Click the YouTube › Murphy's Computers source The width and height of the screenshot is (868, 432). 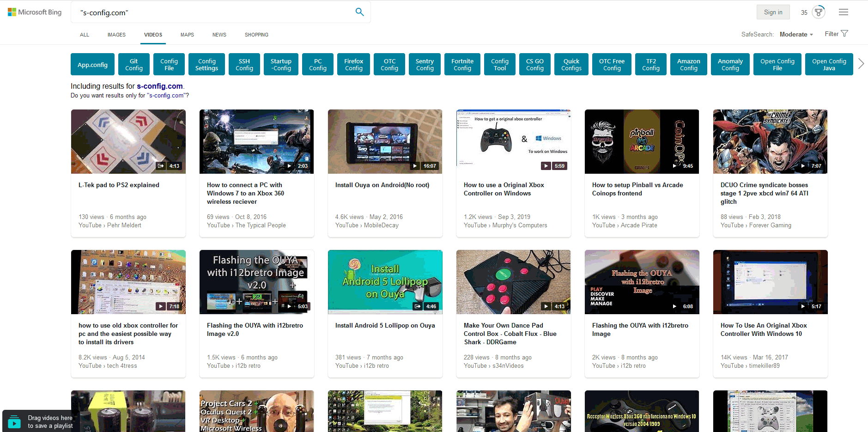pyautogui.click(x=505, y=225)
